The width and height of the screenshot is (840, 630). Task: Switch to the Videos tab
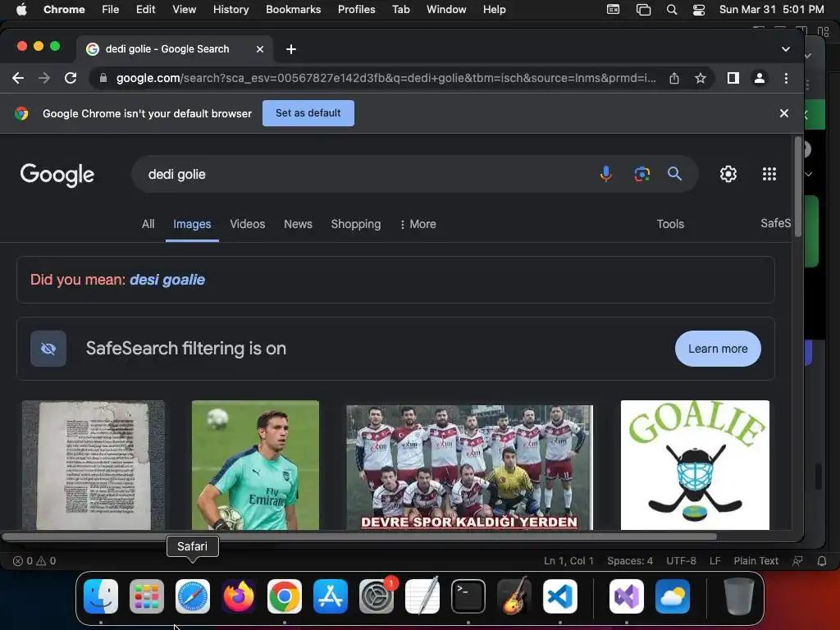pos(248,224)
